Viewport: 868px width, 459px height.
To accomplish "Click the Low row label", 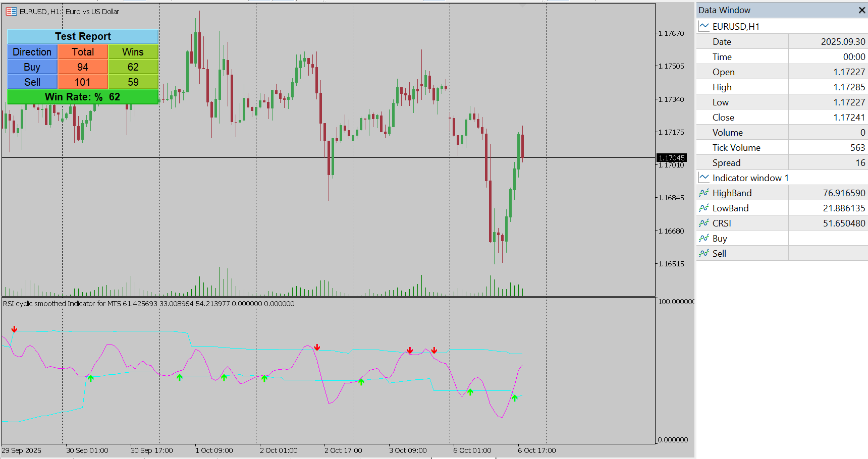I will click(x=720, y=102).
